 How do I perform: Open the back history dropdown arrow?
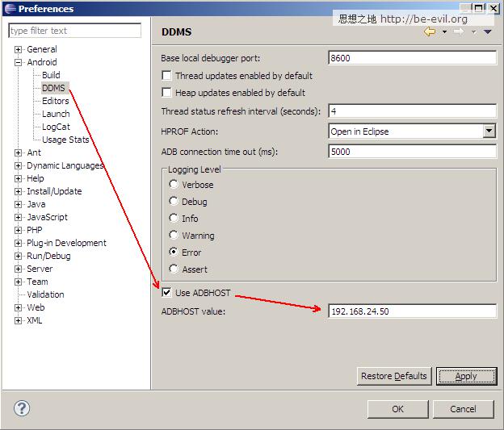444,31
